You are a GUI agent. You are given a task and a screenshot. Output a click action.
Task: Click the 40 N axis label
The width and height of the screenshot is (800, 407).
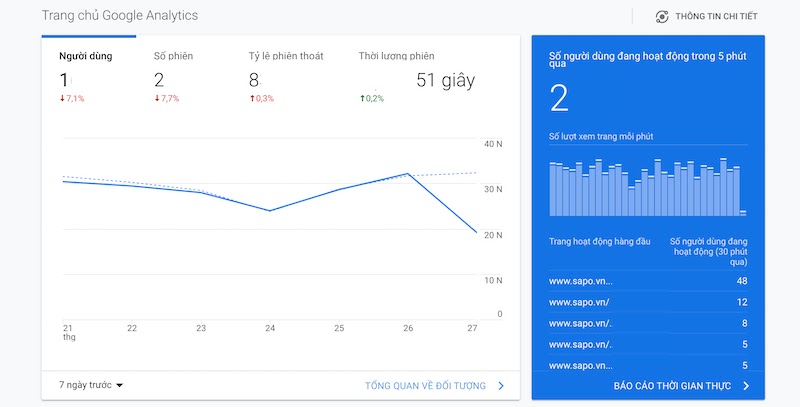493,144
